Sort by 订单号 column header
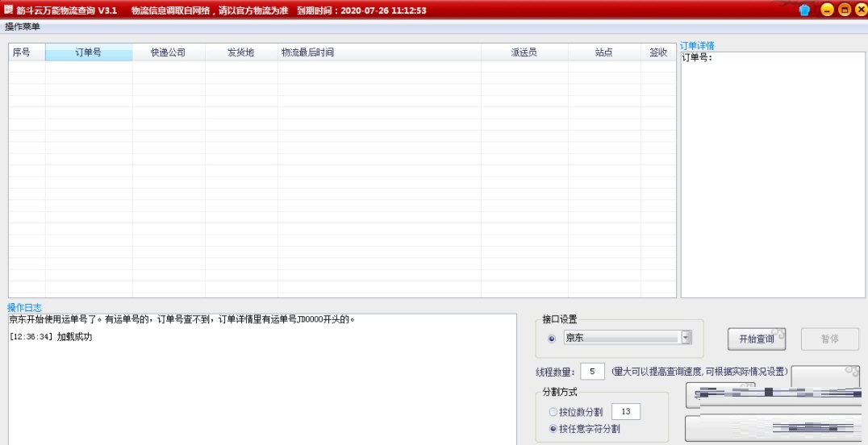Screen dimensions: 868x445 [x=89, y=52]
